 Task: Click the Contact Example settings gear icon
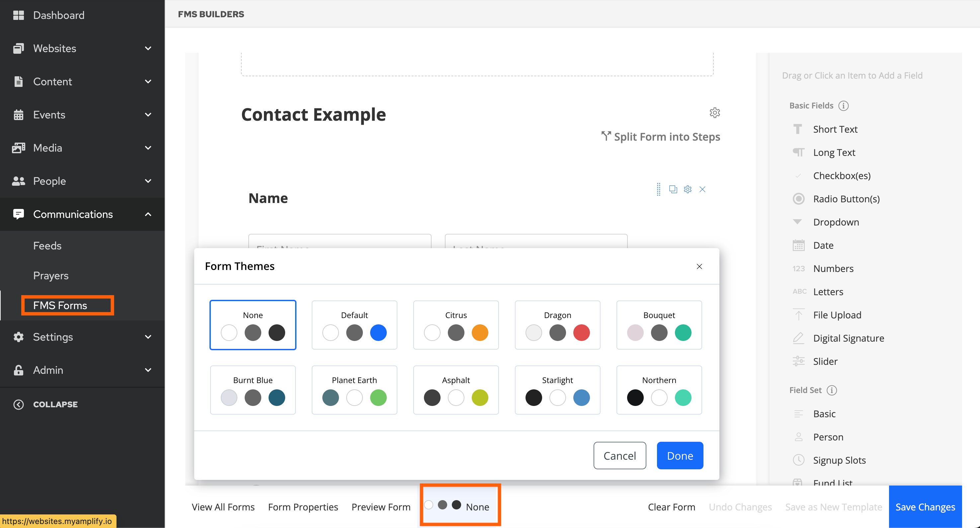pyautogui.click(x=714, y=112)
